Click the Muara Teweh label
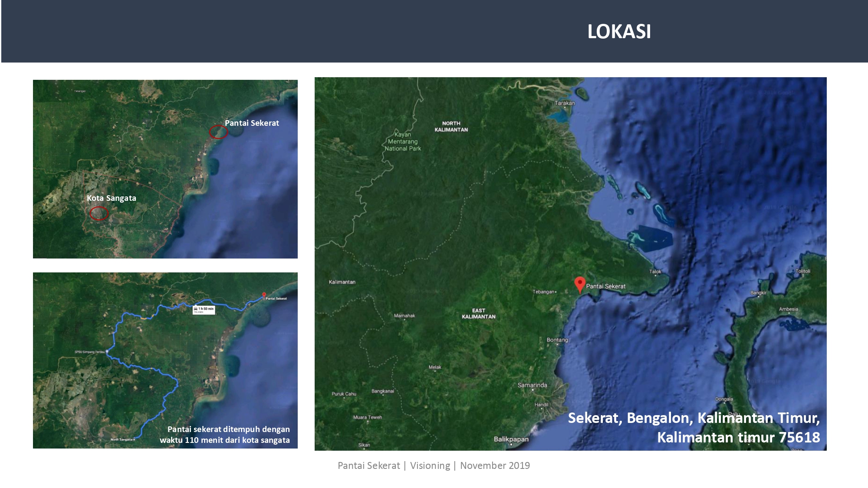868x488 pixels. [368, 417]
